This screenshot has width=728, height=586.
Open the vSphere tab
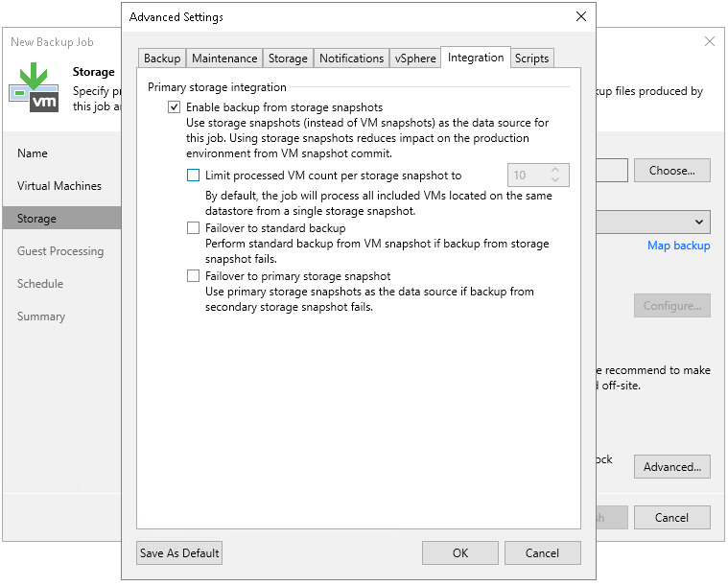click(x=415, y=59)
